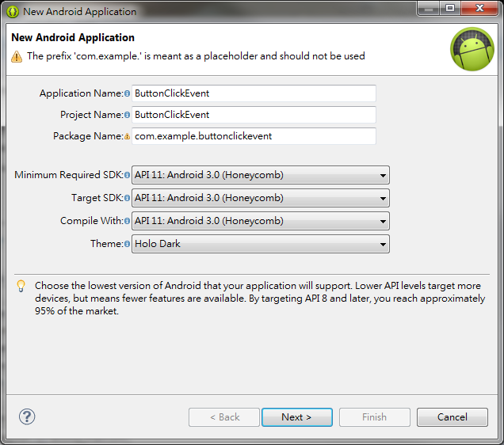Click info icon beside Minimum Required SDK

[x=128, y=175]
